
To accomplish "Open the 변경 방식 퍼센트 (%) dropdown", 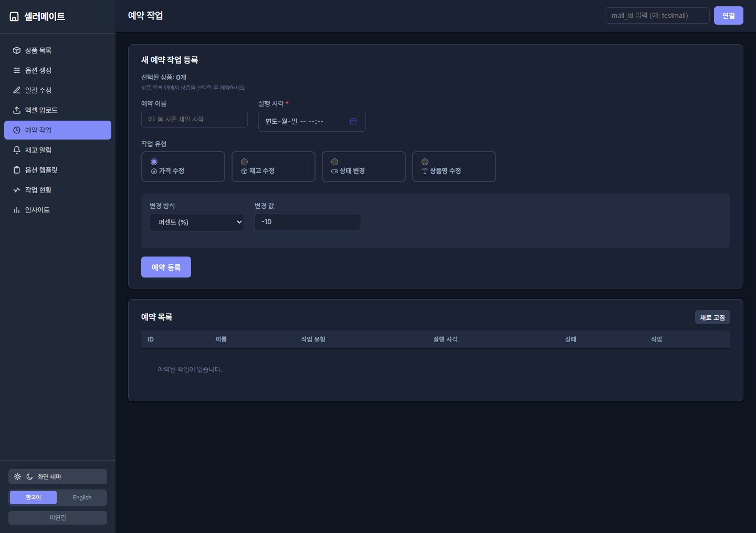I will [x=197, y=222].
